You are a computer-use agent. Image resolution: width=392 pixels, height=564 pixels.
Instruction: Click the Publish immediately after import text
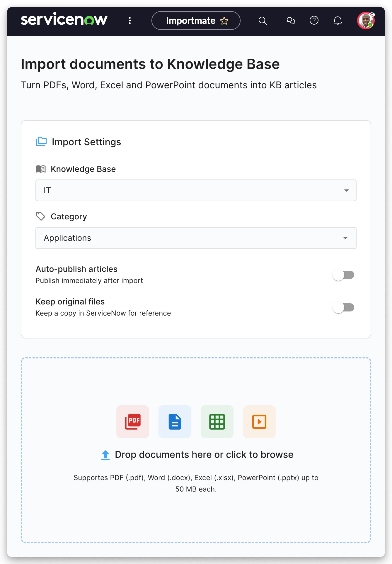[89, 281]
